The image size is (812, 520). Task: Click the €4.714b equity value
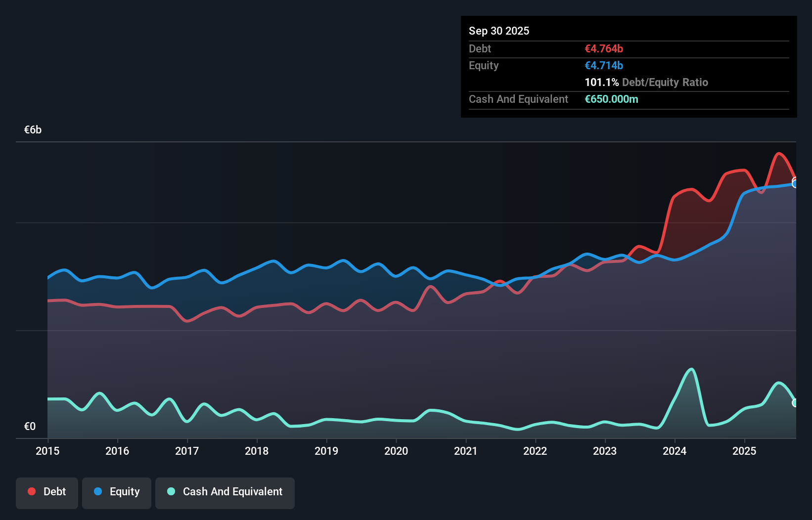[x=604, y=65]
